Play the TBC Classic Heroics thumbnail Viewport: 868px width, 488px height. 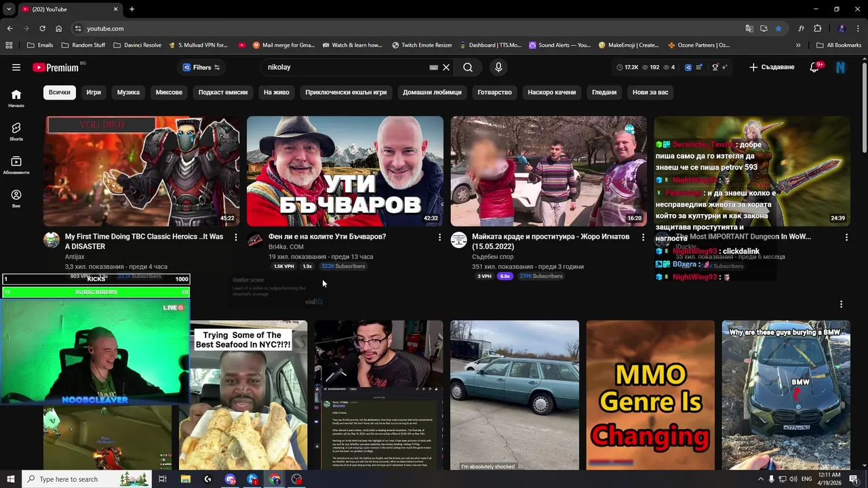tap(141, 171)
